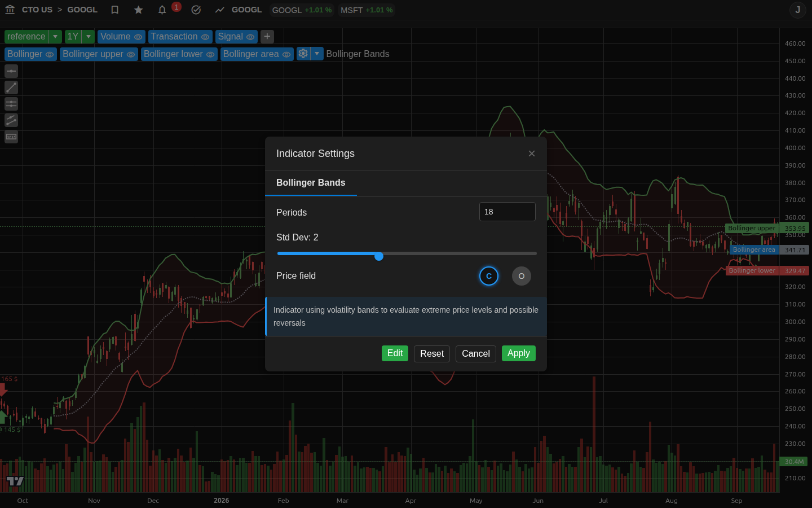The width and height of the screenshot is (812, 508).
Task: Open alerts via the bell icon
Action: pyautogui.click(x=162, y=10)
